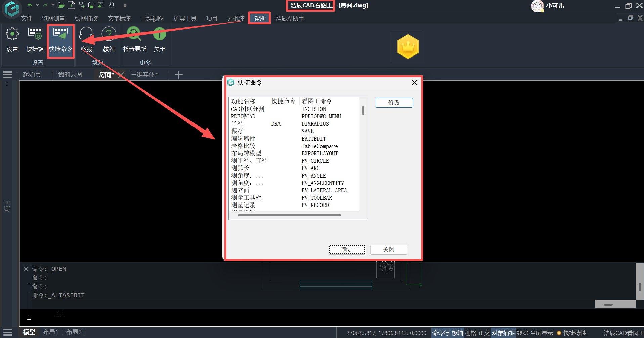Click the 关闭 button in the dialog
This screenshot has width=644, height=338.
tap(389, 250)
